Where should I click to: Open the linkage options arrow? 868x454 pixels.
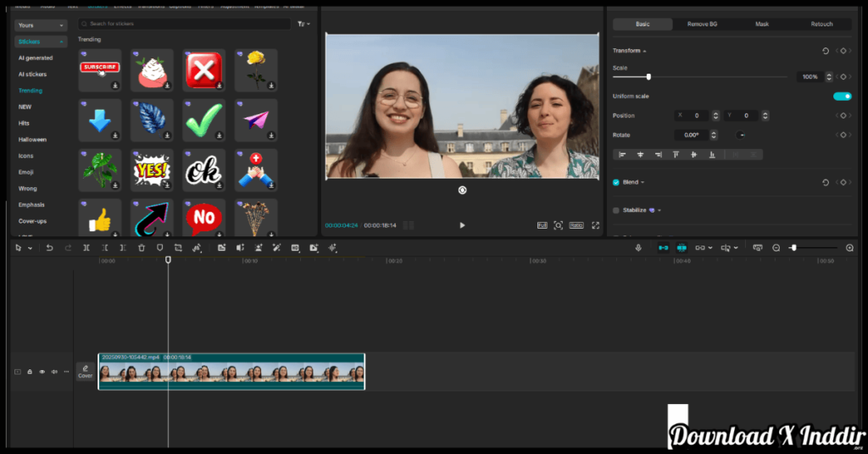[710, 248]
